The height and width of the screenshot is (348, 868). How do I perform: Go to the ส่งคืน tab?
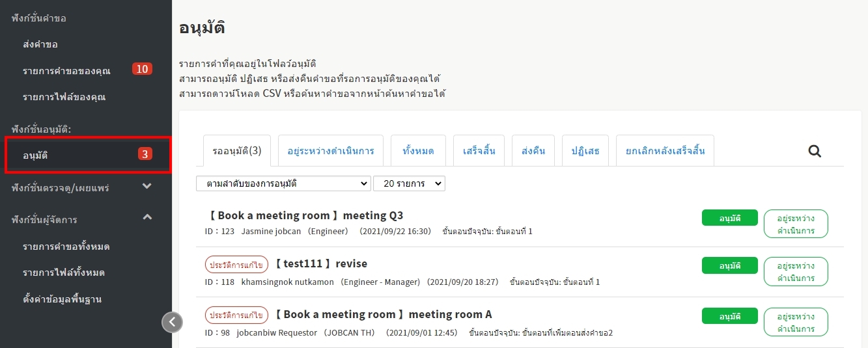click(533, 151)
